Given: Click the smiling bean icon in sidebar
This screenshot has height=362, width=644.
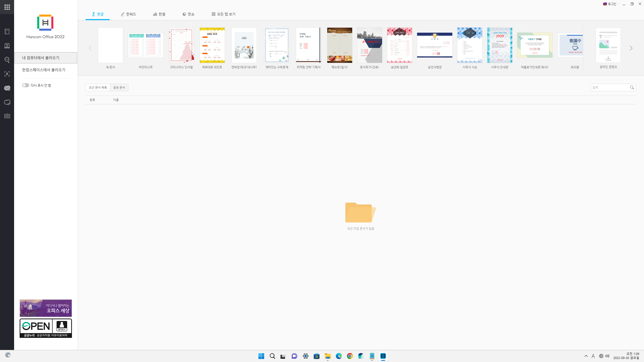Looking at the screenshot, I should [7, 88].
